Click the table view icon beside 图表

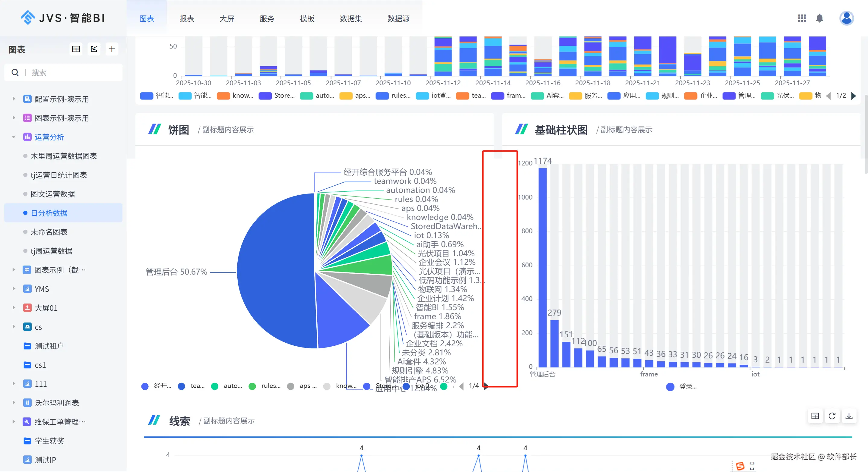pos(76,49)
